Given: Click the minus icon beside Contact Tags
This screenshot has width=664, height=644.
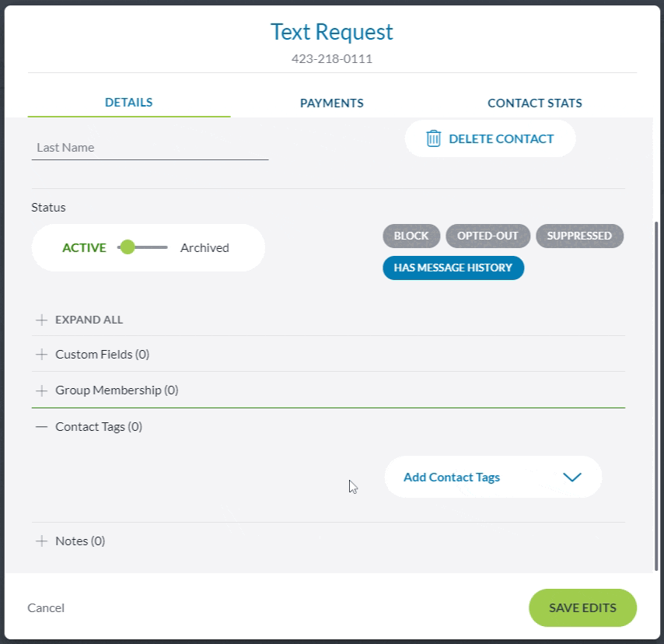Looking at the screenshot, I should [42, 427].
